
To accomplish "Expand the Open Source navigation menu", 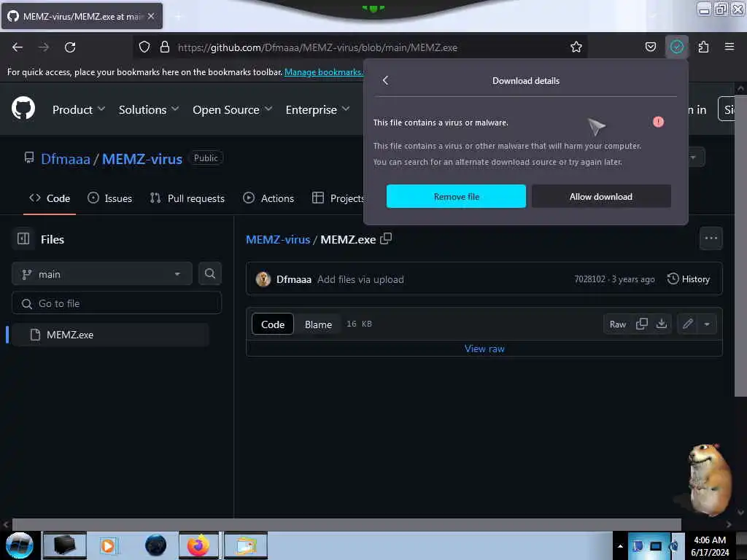I will pos(233,109).
